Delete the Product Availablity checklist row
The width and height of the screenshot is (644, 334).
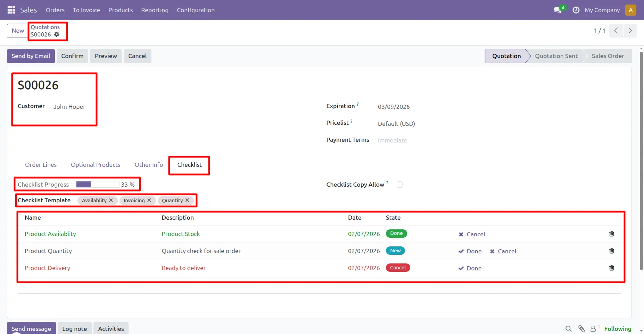tap(611, 234)
